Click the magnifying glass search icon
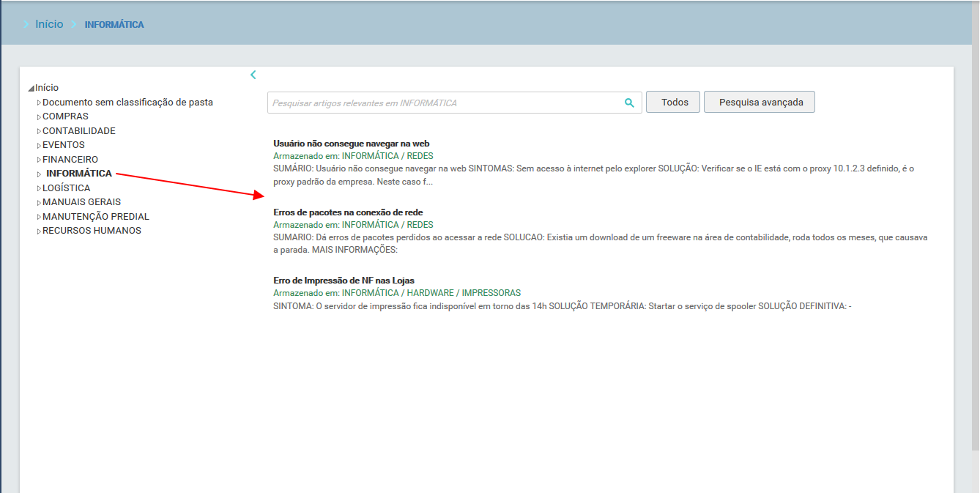The image size is (980, 493). [629, 103]
